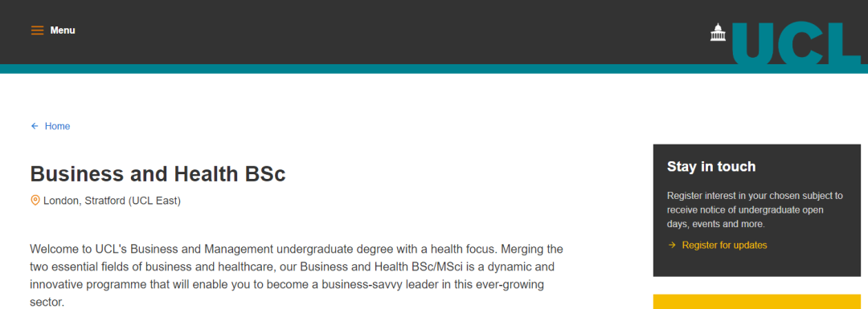
Task: Click the Welcome to UCL's intro paragraph
Action: click(x=296, y=276)
